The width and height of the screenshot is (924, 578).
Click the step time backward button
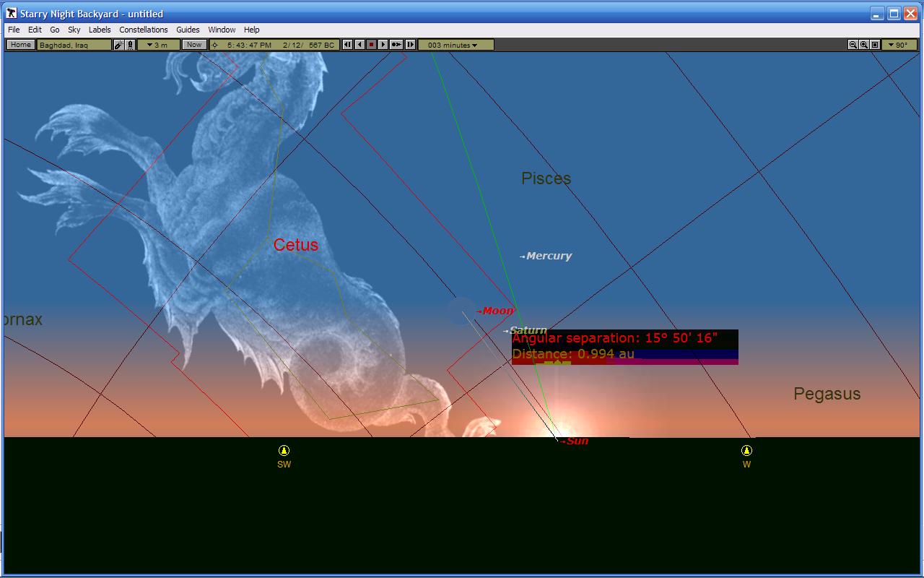pos(347,45)
